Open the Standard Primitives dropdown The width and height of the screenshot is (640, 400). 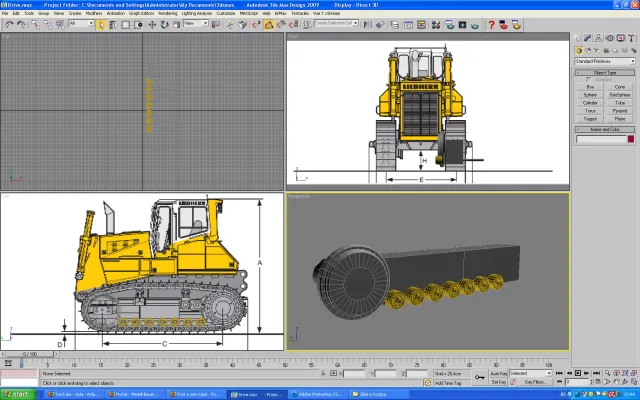pos(605,61)
